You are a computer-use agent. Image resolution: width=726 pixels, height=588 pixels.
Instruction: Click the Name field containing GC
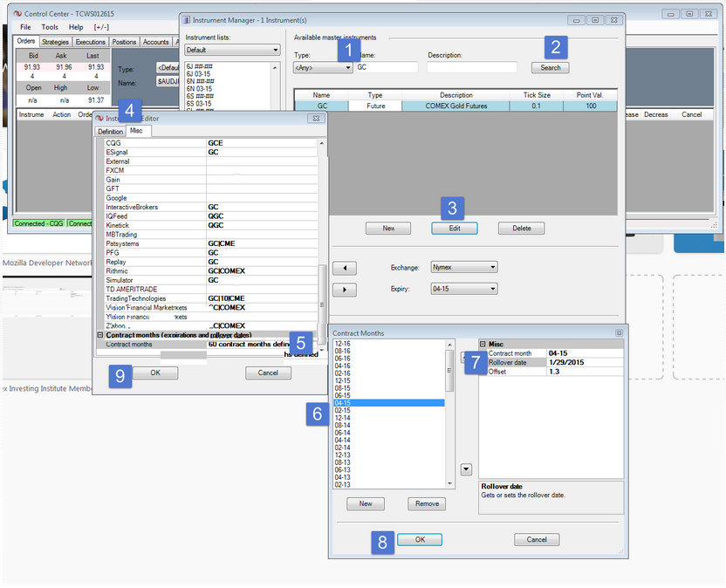[x=387, y=67]
